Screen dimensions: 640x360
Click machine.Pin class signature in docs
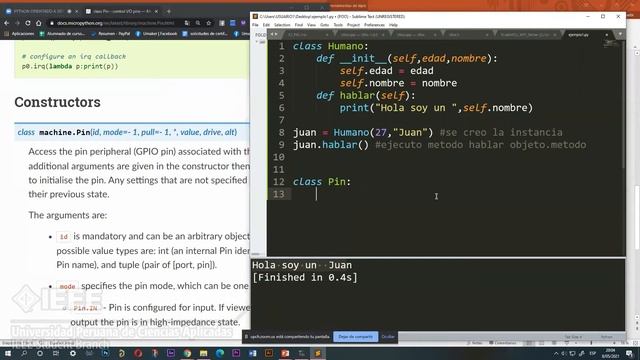(x=127, y=132)
